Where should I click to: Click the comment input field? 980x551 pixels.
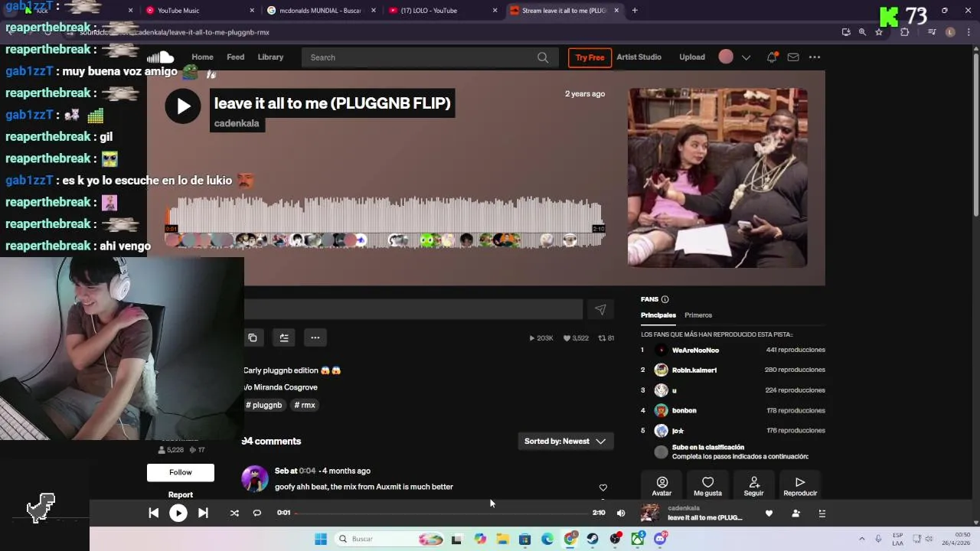click(x=413, y=309)
